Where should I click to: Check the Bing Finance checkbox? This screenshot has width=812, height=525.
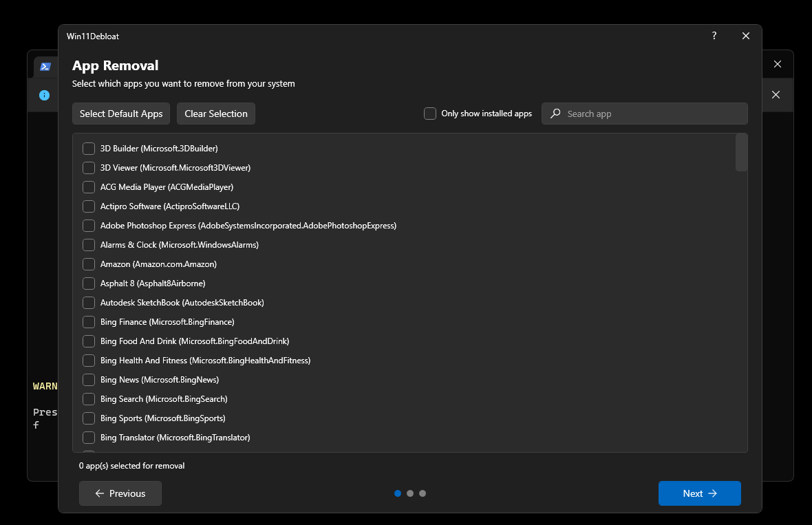click(x=89, y=322)
